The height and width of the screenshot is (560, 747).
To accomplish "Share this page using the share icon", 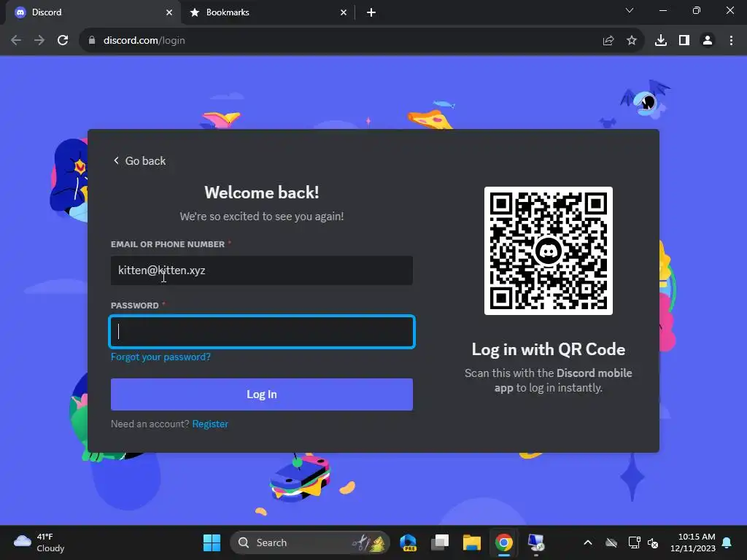I will pos(608,41).
